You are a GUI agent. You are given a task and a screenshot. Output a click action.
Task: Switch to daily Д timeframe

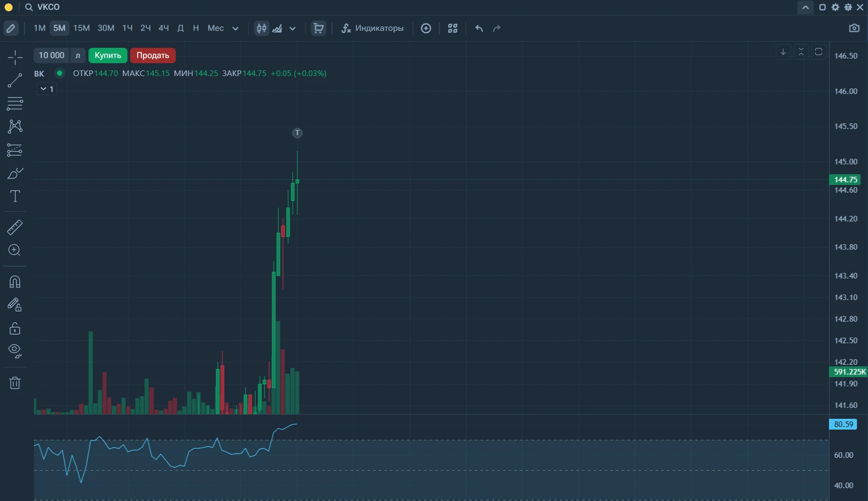[180, 28]
